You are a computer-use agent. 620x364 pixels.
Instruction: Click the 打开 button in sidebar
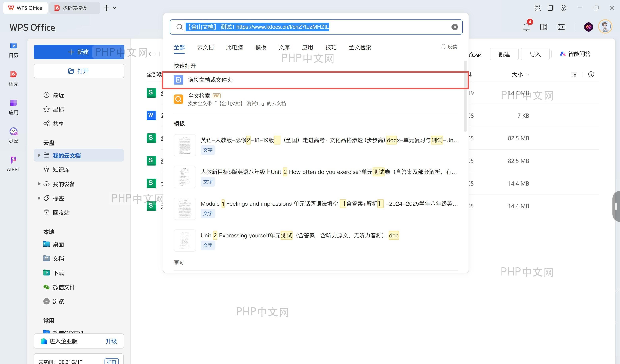point(79,71)
